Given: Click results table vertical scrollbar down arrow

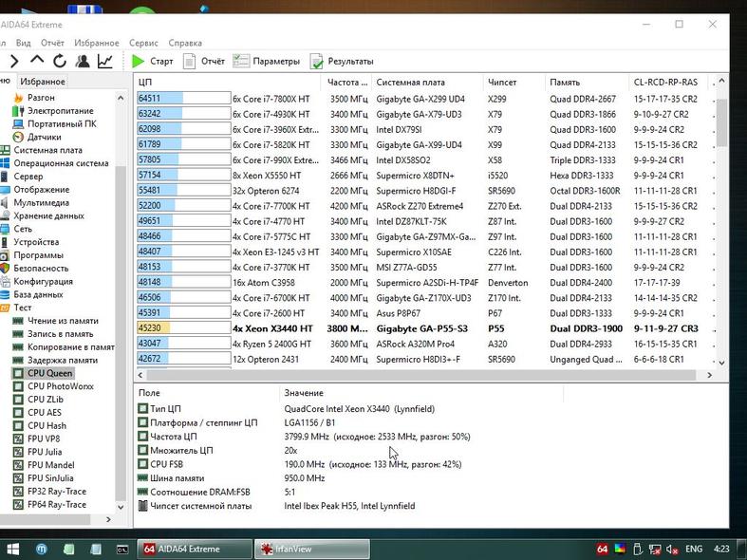Looking at the screenshot, I should pyautogui.click(x=721, y=363).
